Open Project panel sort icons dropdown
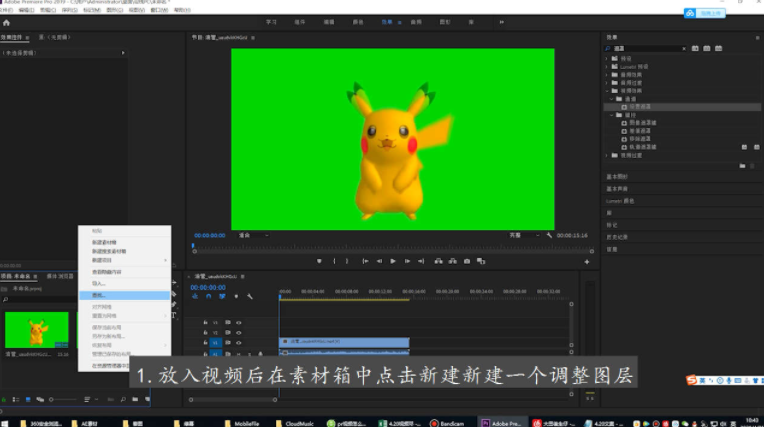Image resolution: width=764 pixels, height=427 pixels. click(89, 400)
